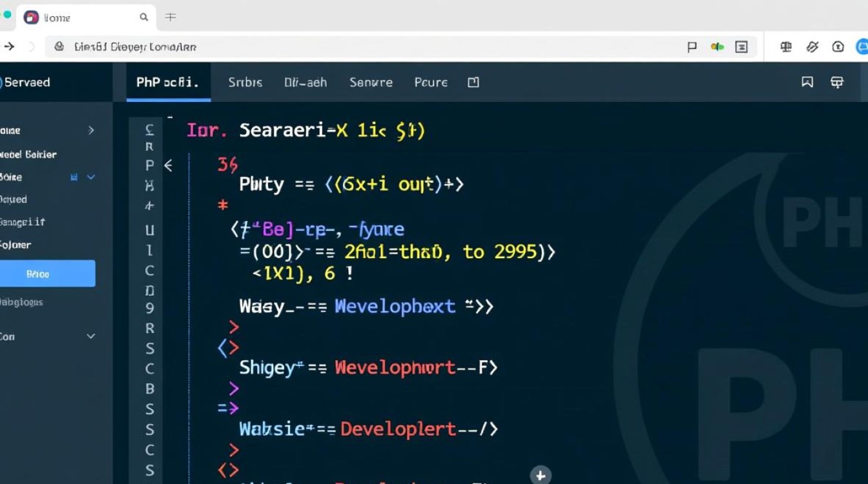868x484 pixels.
Task: Click the blue profile icon in browser toolbar
Action: pyautogui.click(x=862, y=46)
